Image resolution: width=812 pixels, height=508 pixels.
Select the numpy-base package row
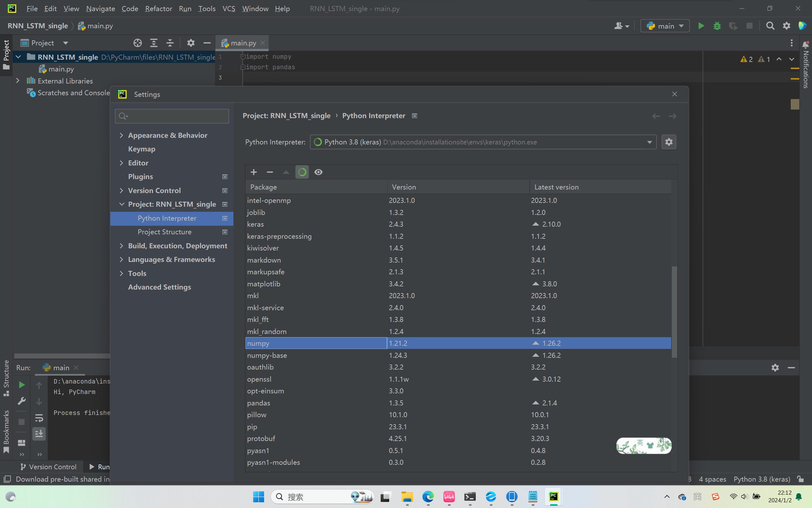(458, 355)
